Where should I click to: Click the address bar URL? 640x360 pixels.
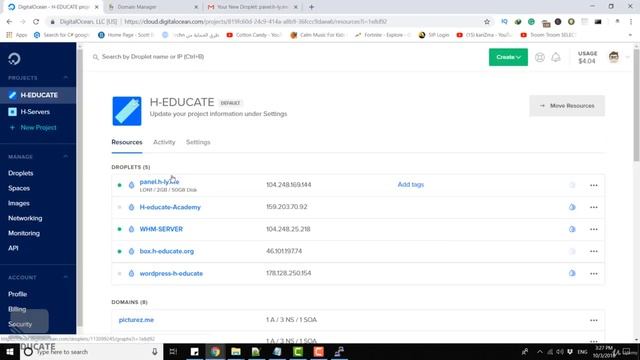(256, 22)
